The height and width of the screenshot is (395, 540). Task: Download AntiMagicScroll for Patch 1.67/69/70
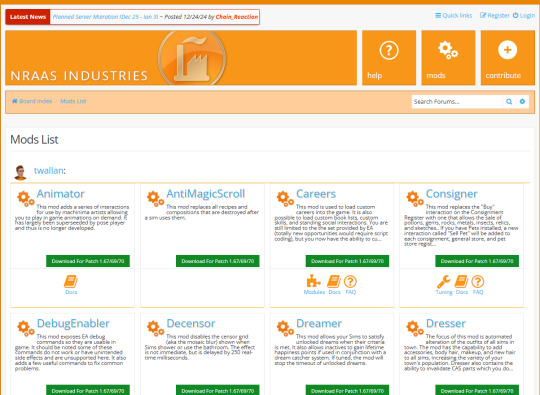(218, 261)
